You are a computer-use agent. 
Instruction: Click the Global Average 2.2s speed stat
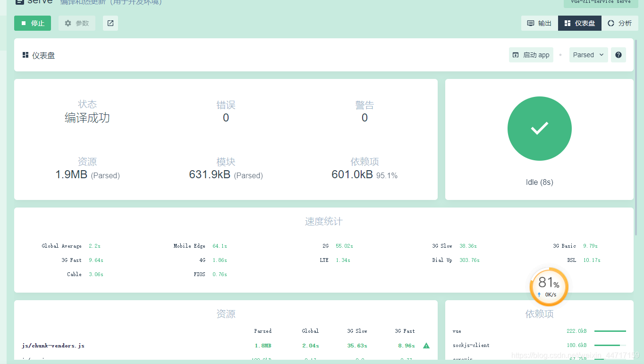71,246
